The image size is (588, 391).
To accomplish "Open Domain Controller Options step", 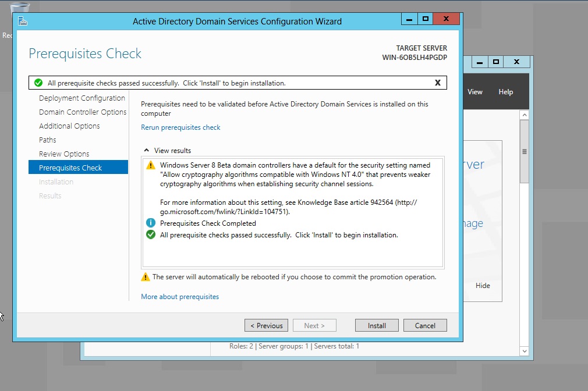I will click(x=83, y=112).
